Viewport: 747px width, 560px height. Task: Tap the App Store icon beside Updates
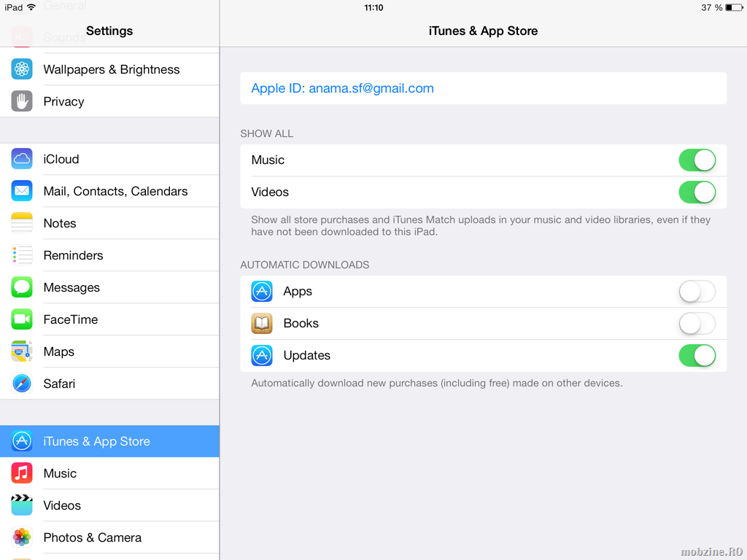tap(262, 355)
